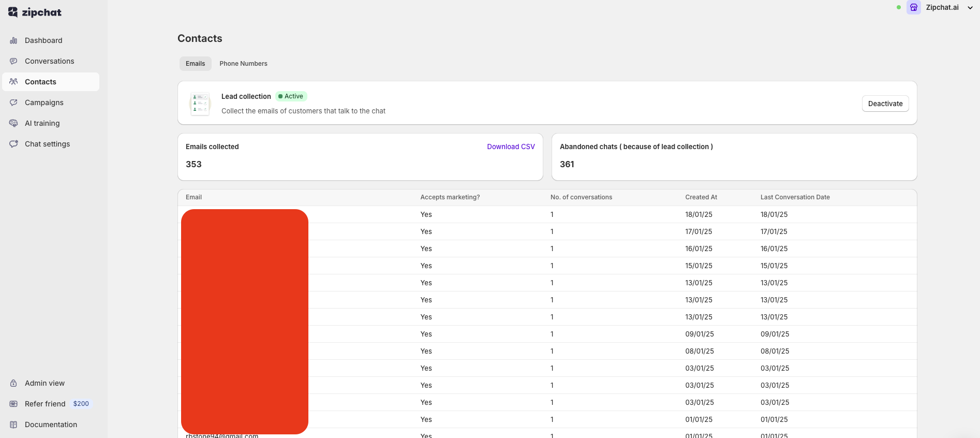The image size is (980, 438).
Task: Click the Conversations speech bubble icon
Action: (x=13, y=61)
